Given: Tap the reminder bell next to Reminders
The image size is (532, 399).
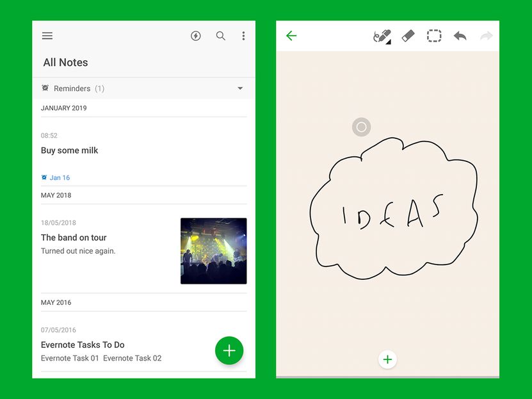Looking at the screenshot, I should (45, 88).
